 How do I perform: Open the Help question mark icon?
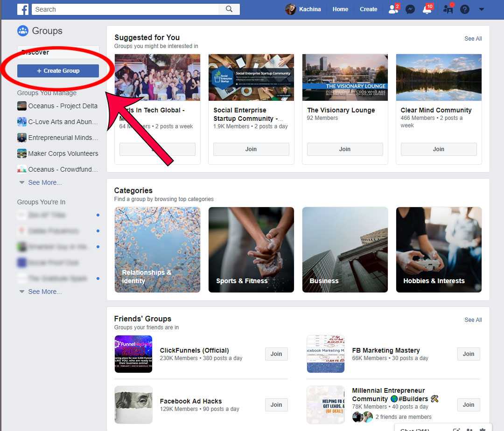pyautogui.click(x=465, y=9)
